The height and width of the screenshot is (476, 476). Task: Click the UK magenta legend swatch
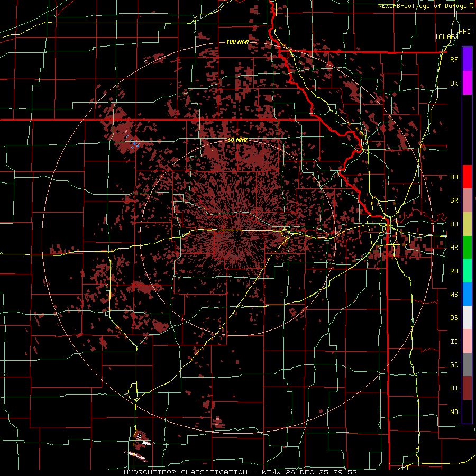tap(467, 83)
